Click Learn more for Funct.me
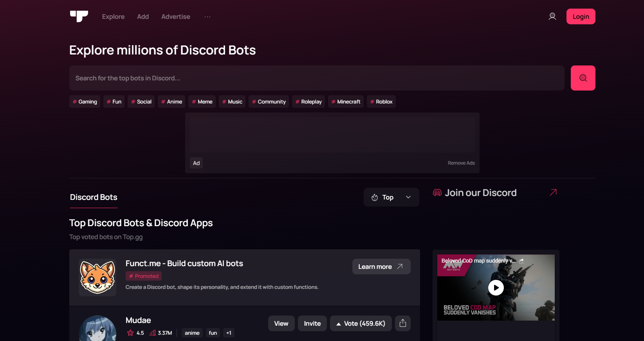The height and width of the screenshot is (341, 644). pyautogui.click(x=381, y=267)
